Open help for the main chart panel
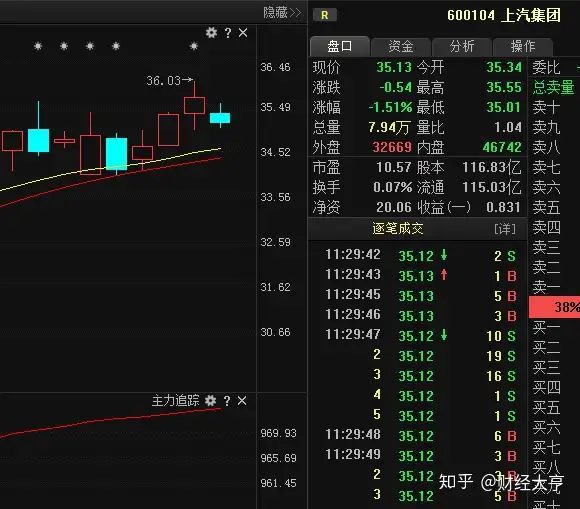 tap(228, 33)
